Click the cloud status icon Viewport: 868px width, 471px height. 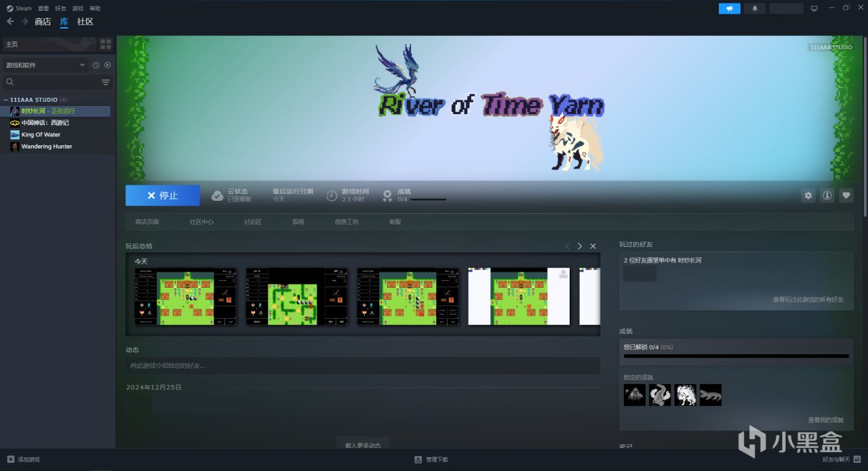pyautogui.click(x=217, y=195)
